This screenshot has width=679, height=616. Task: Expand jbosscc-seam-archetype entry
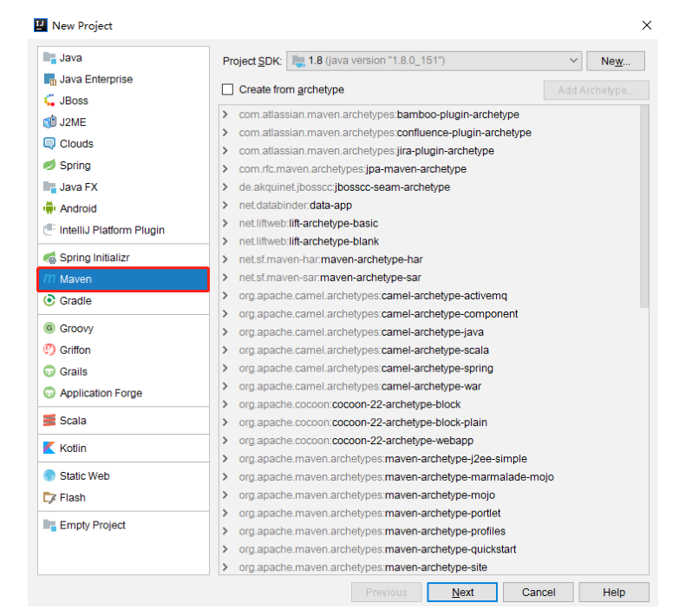tap(225, 187)
